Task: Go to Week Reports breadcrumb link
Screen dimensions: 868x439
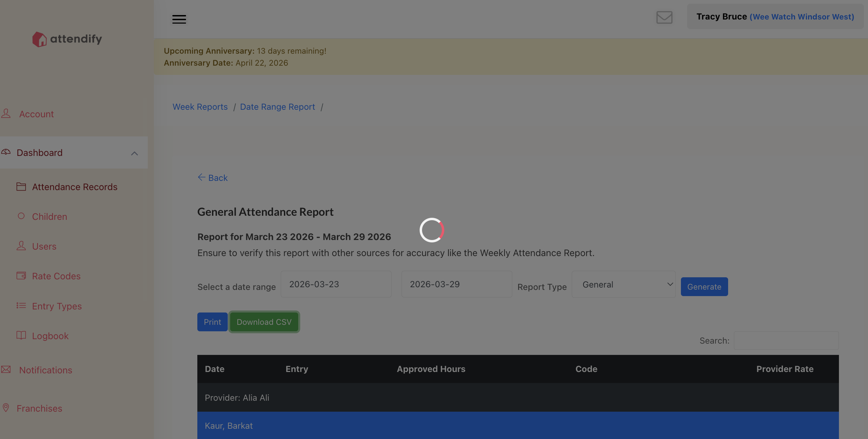Action: [x=200, y=107]
